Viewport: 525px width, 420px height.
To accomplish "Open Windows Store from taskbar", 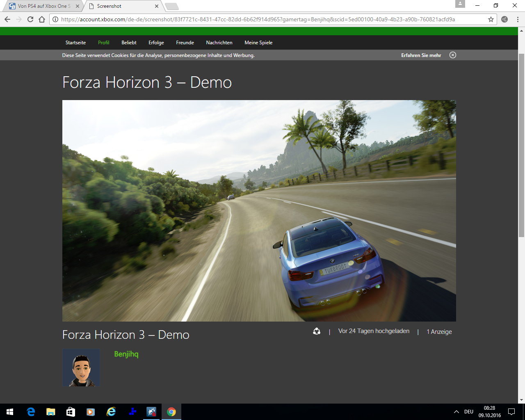I will pyautogui.click(x=71, y=412).
